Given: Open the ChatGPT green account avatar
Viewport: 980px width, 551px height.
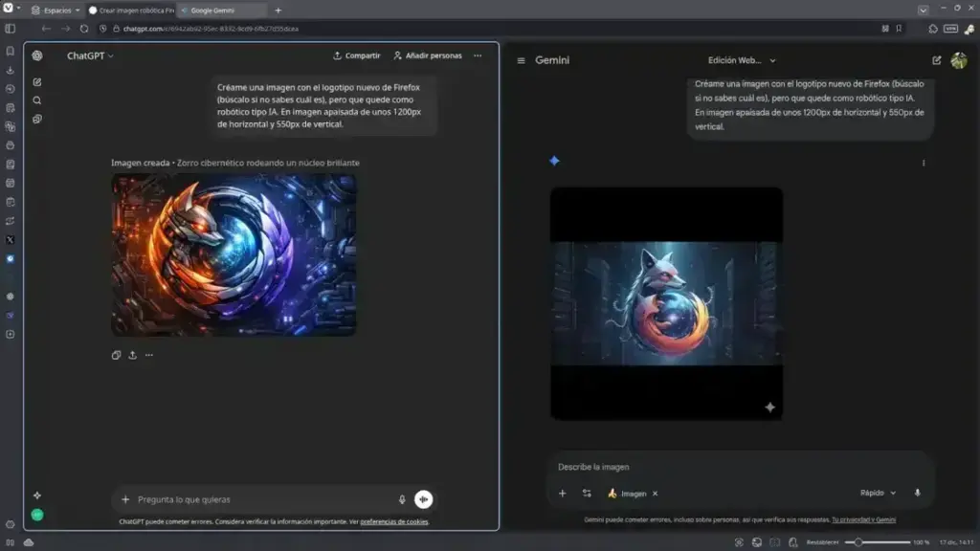Looking at the screenshot, I should [37, 515].
